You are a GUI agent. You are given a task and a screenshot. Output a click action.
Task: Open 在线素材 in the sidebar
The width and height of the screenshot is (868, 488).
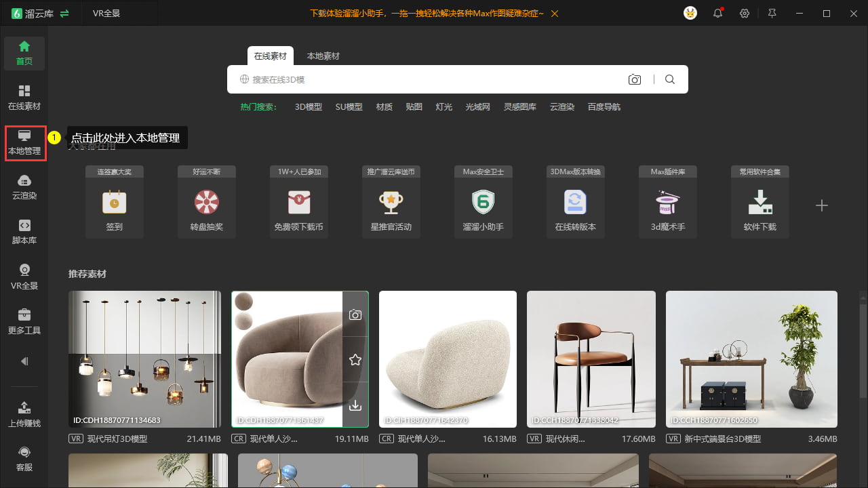pos(24,98)
